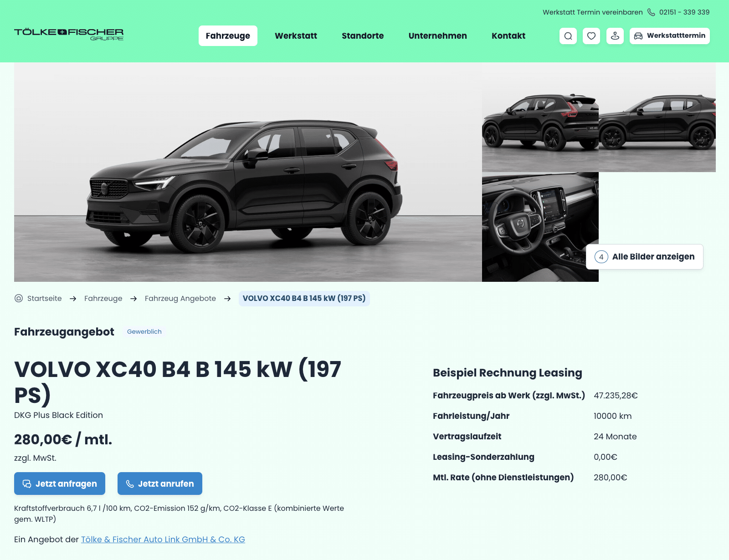Open favorites via the heart icon
729x560 pixels.
(591, 36)
